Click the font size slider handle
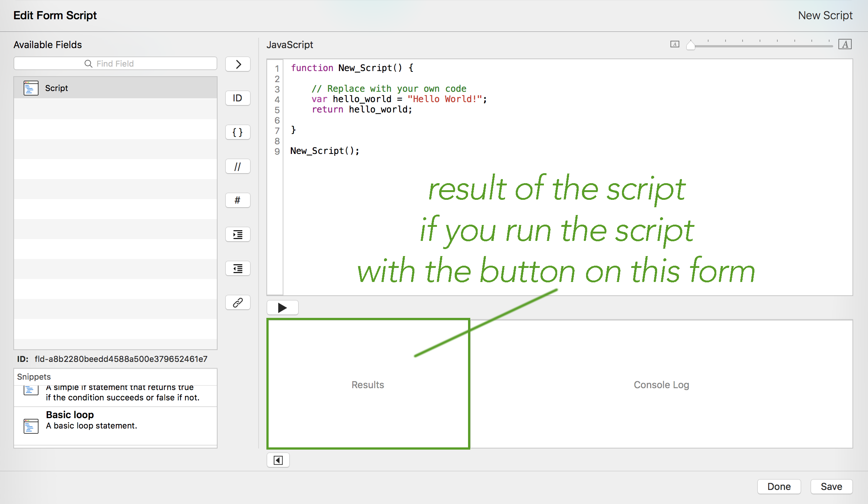The image size is (868, 504). 690,45
